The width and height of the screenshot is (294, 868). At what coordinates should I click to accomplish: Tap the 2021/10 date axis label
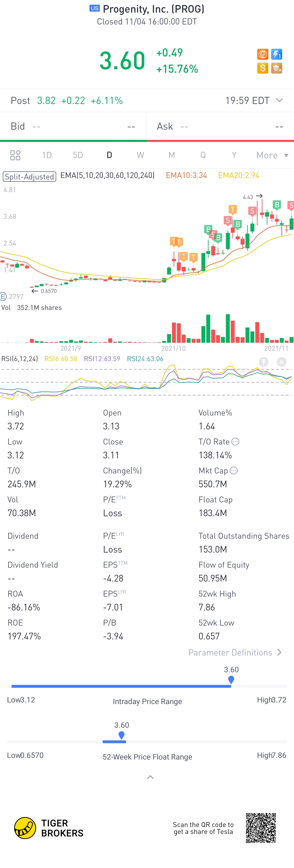pyautogui.click(x=173, y=348)
